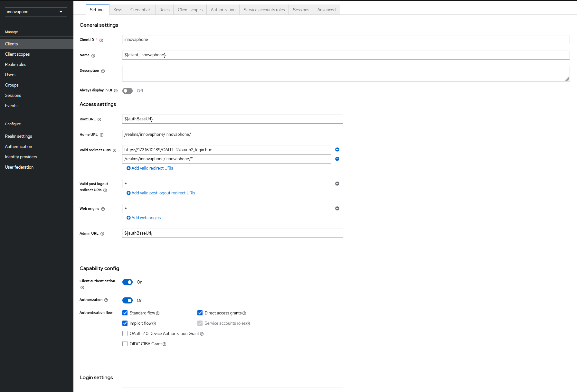This screenshot has width=577, height=392.
Task: Remove the https://172.16.10.189 redirect URI entry
Action: [337, 150]
